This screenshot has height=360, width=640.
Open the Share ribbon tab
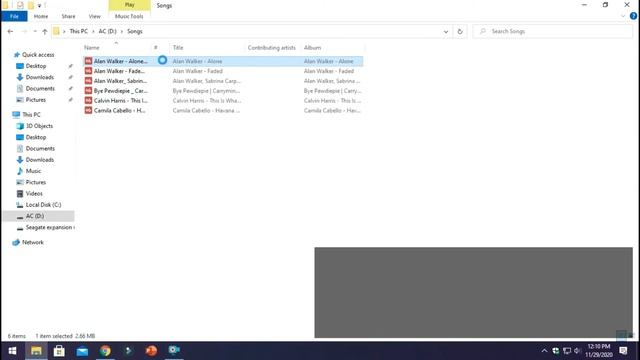click(68, 16)
